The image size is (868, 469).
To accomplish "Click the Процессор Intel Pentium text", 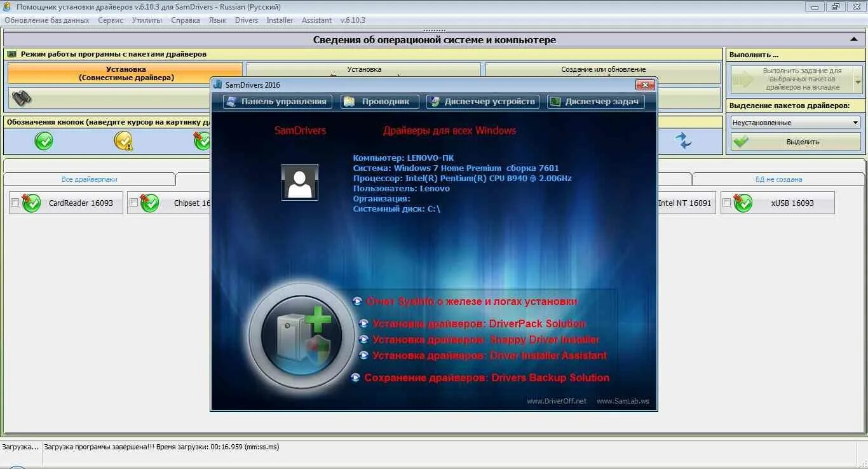I will [x=463, y=178].
